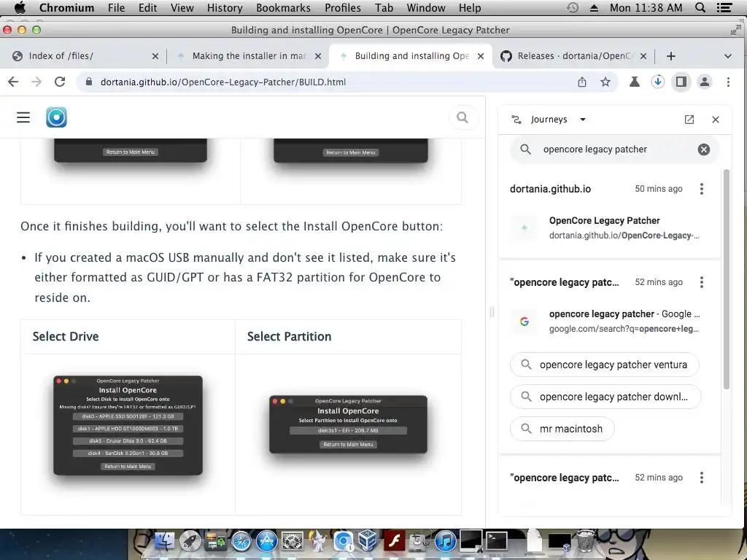Open options for the bottom opencore journey
The width and height of the screenshot is (747, 560).
coord(701,478)
